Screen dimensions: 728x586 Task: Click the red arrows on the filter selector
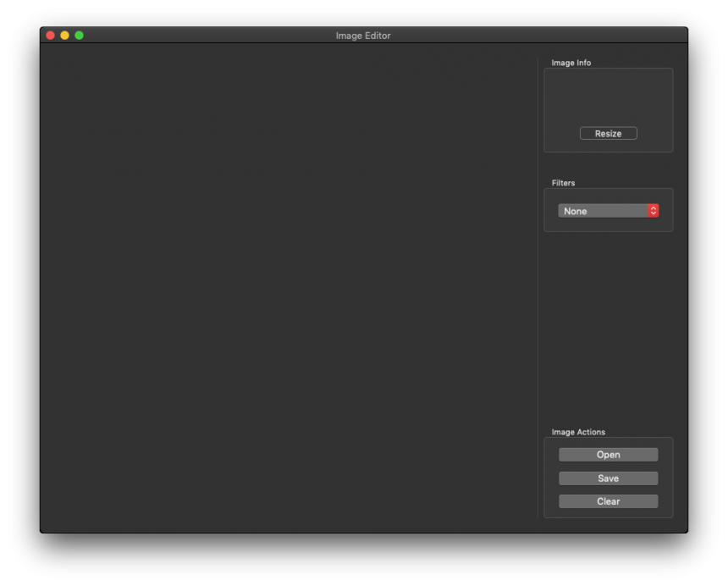[654, 211]
